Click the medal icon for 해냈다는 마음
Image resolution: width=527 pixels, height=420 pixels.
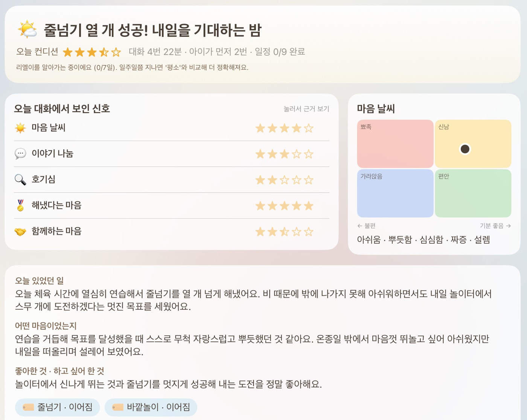pyautogui.click(x=20, y=205)
